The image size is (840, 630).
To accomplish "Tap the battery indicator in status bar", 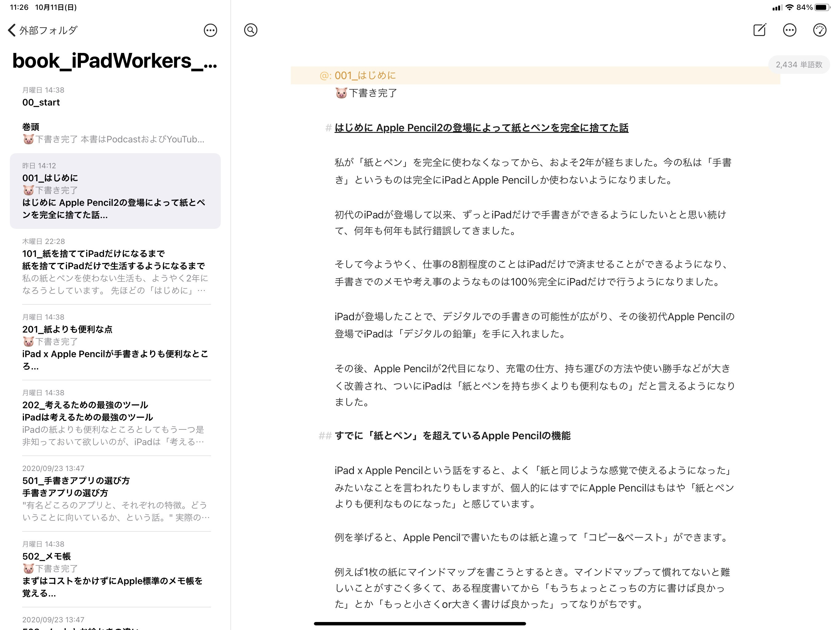I will 822,7.
